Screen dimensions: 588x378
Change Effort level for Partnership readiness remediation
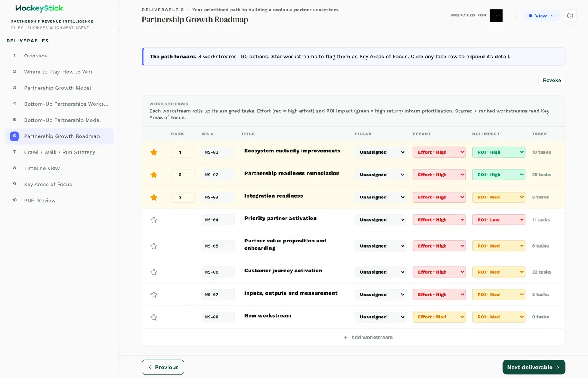pyautogui.click(x=439, y=175)
